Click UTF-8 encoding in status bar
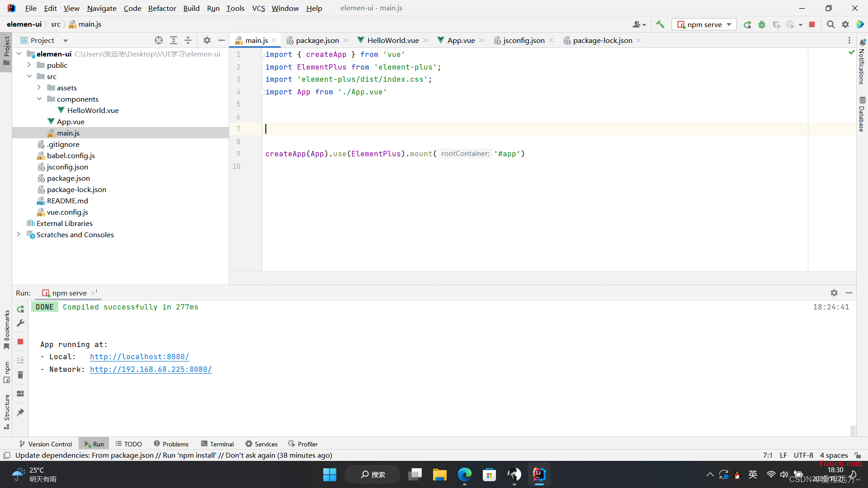868x488 pixels. point(803,455)
